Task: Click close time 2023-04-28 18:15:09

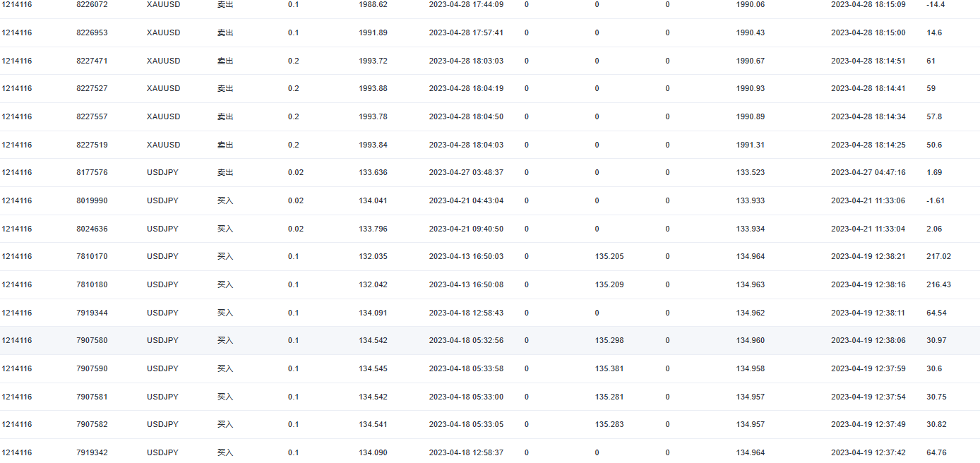Action: coord(868,4)
